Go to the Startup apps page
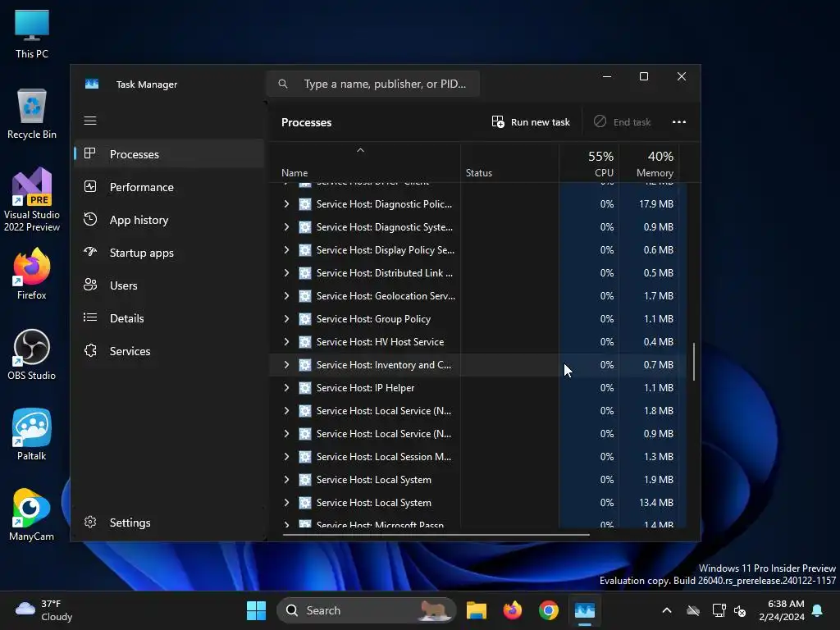Viewport: 840px width, 630px height. coord(169,253)
